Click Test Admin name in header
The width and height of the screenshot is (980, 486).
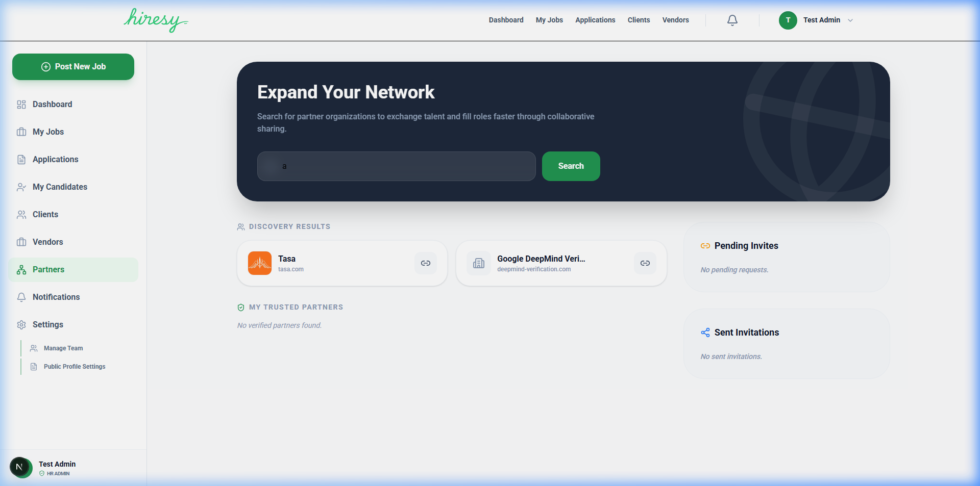click(822, 20)
